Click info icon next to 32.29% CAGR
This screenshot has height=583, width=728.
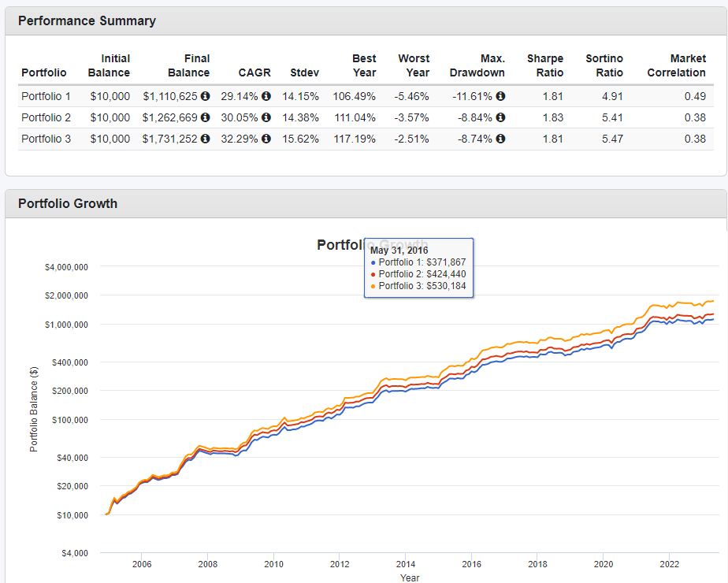tap(266, 139)
